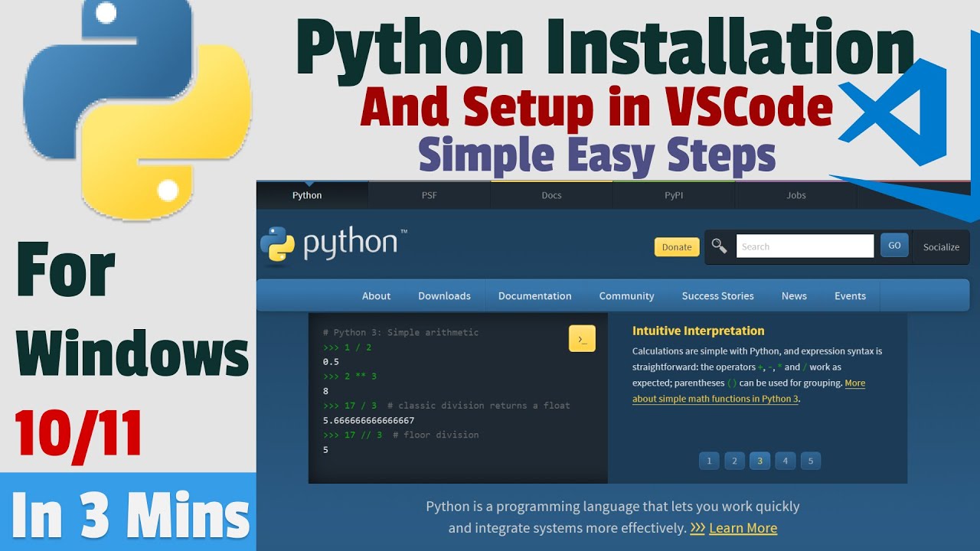Click the yellow Donate button
Viewport: 980px width, 551px height.
(x=677, y=246)
